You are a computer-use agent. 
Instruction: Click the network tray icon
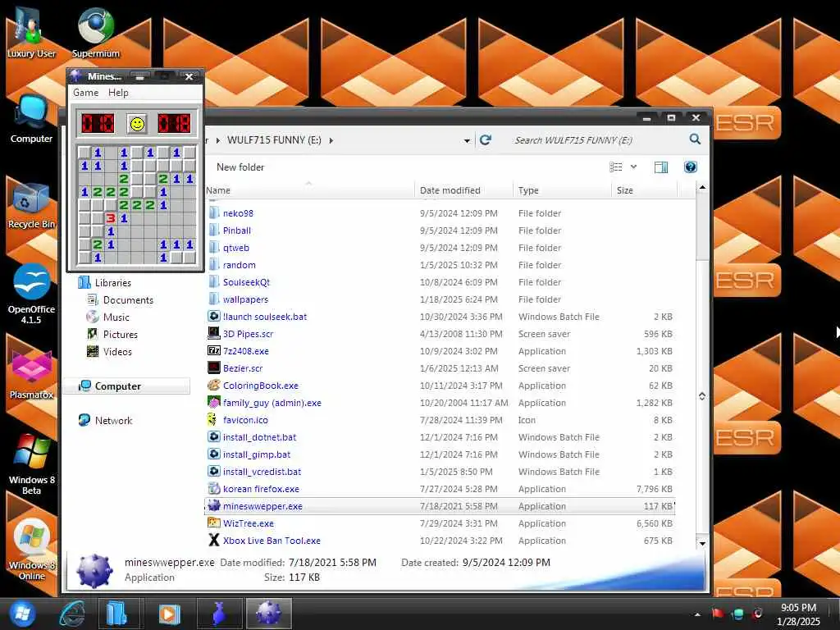[737, 614]
